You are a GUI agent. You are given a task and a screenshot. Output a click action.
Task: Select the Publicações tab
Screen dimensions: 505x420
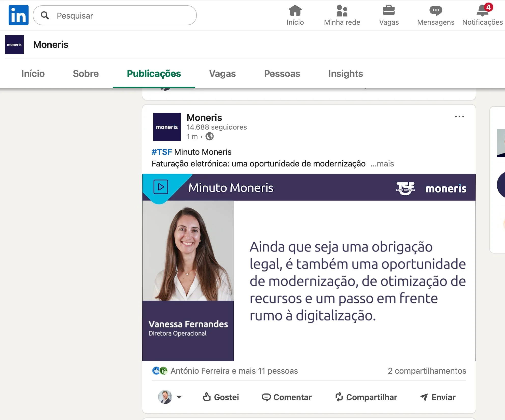(154, 74)
